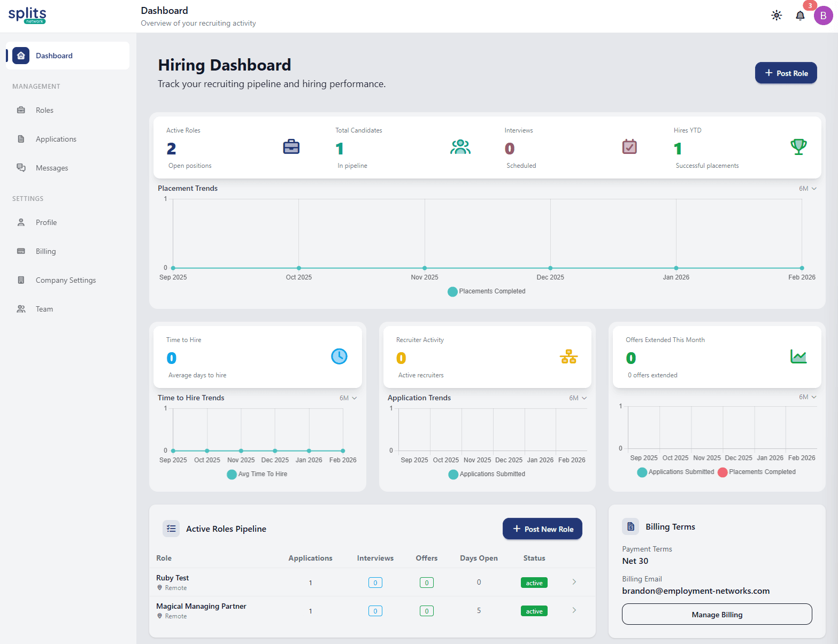Toggle the theme with the sun icon
The image size is (838, 644).
pyautogui.click(x=776, y=15)
